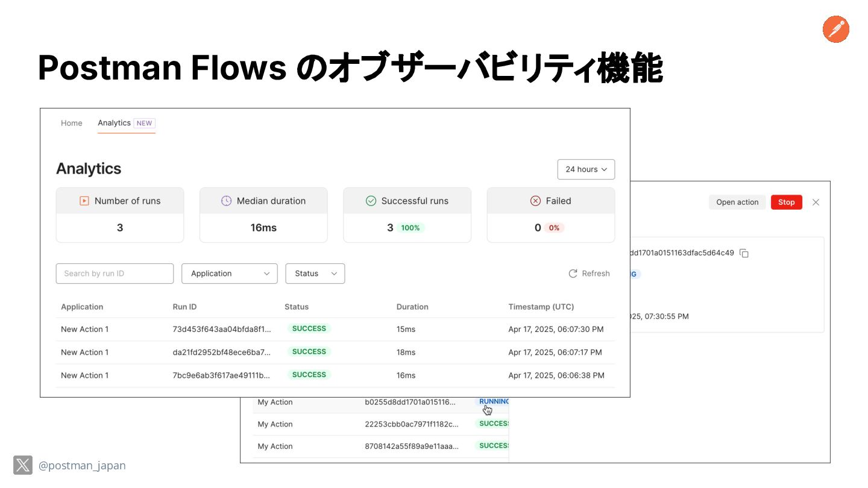Click the Refresh arrow icon
This screenshot has width=868, height=488.
click(x=573, y=274)
